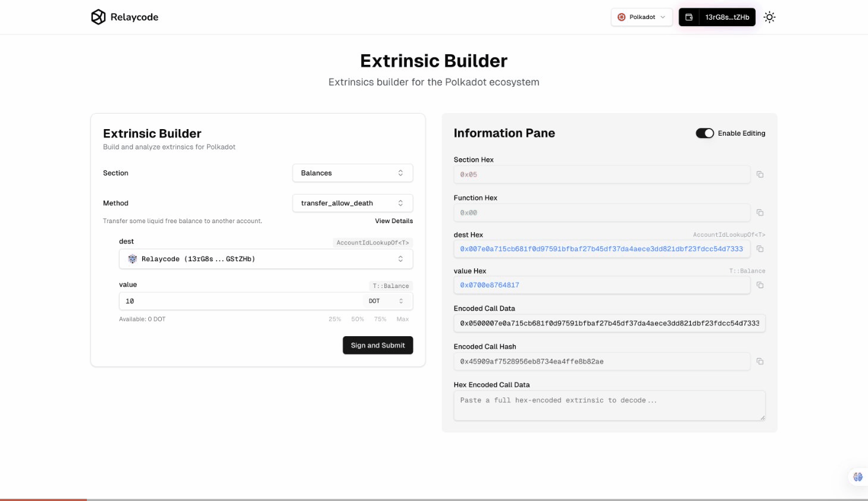
Task: Disable the Enable Editing toggle
Action: (705, 133)
